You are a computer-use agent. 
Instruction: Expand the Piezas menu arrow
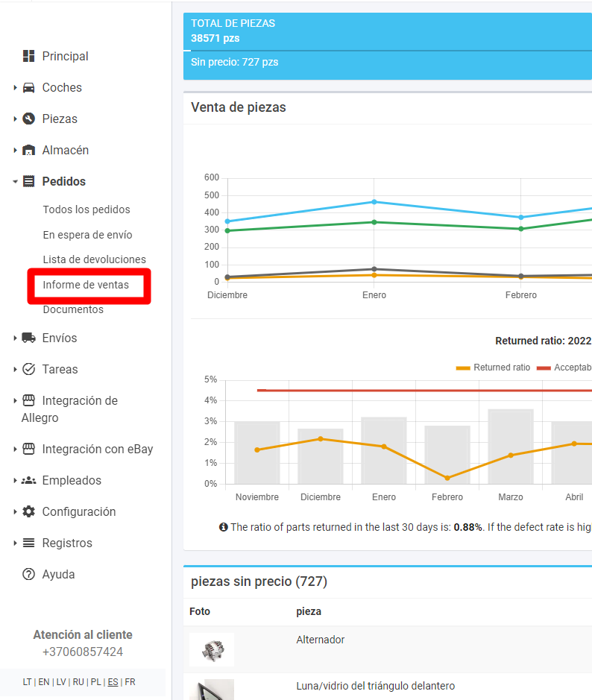(x=15, y=119)
